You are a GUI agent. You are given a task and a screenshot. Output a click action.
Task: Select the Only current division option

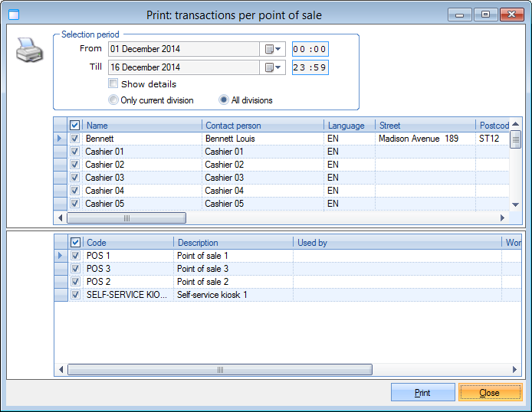[x=113, y=100]
